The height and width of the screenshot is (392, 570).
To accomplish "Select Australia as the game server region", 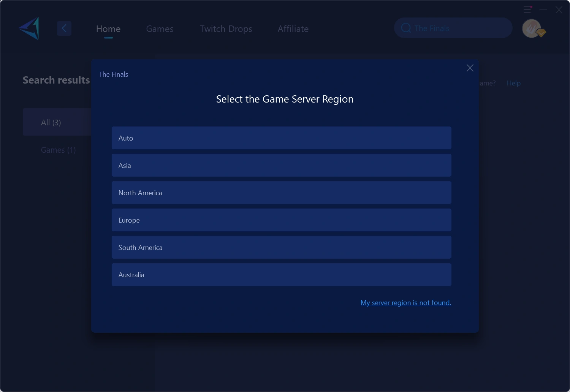I will pos(281,275).
